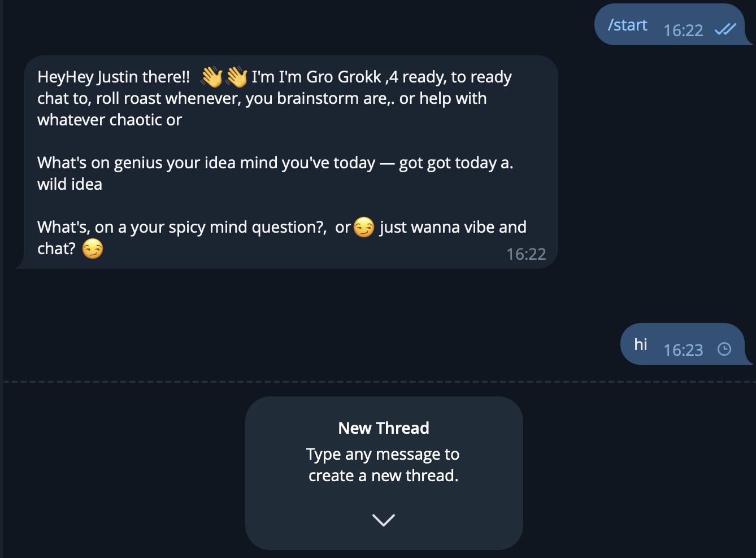Click the second waving hand emoji
The height and width of the screenshot is (558, 756).
coord(237,77)
